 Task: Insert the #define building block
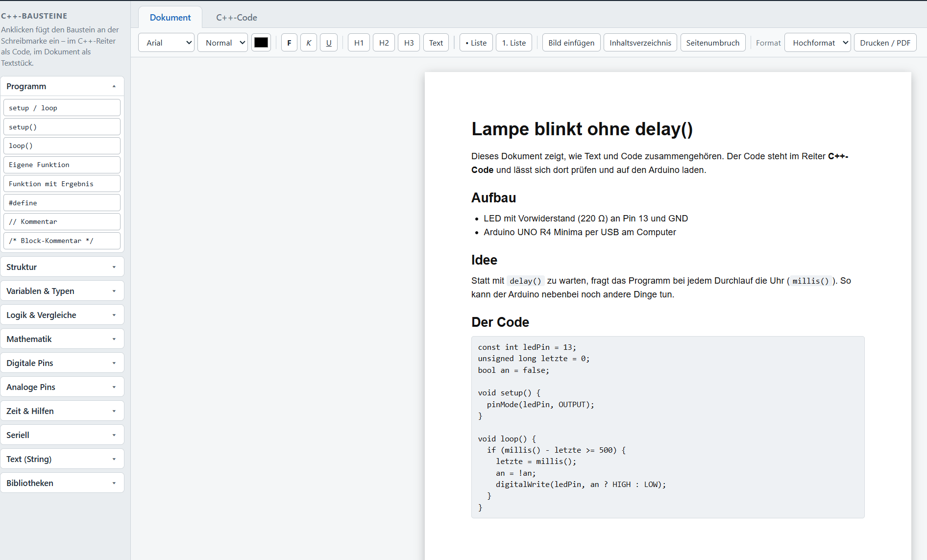(62, 203)
